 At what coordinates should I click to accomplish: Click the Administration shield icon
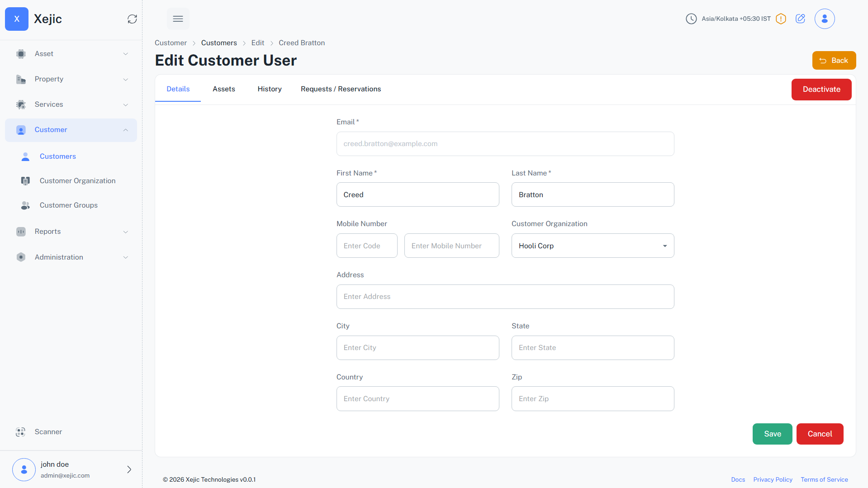(21, 257)
